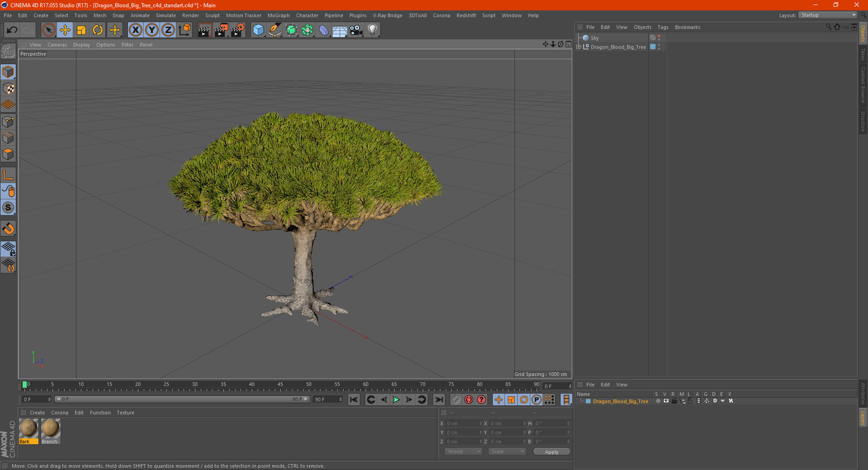868x470 pixels.
Task: Open the array modeling objects icon
Action: (x=307, y=30)
